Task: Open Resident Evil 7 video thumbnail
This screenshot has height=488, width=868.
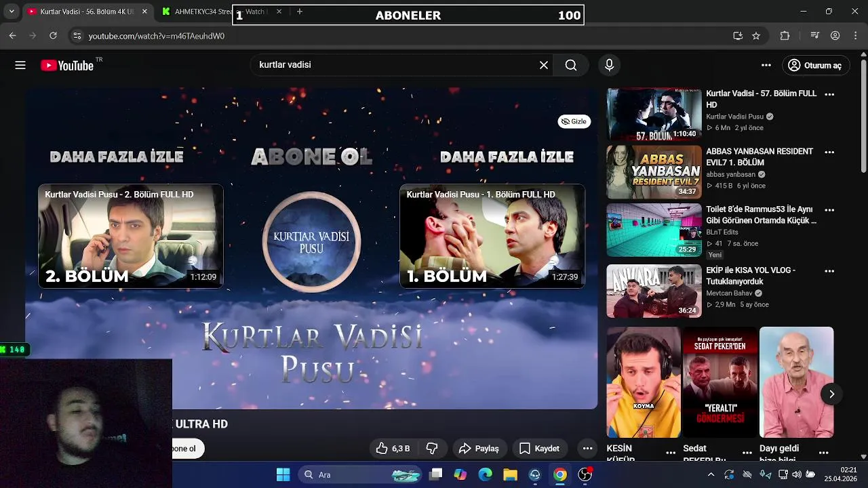Action: 654,172
